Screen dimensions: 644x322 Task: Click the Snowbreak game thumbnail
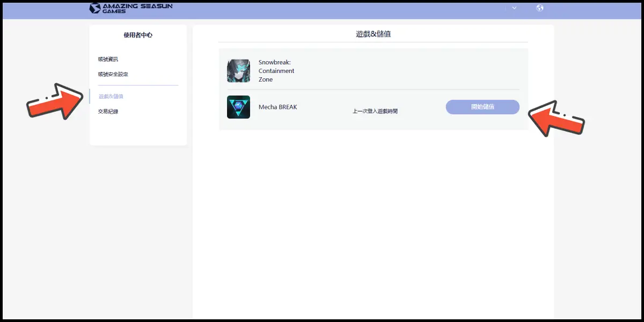(238, 71)
